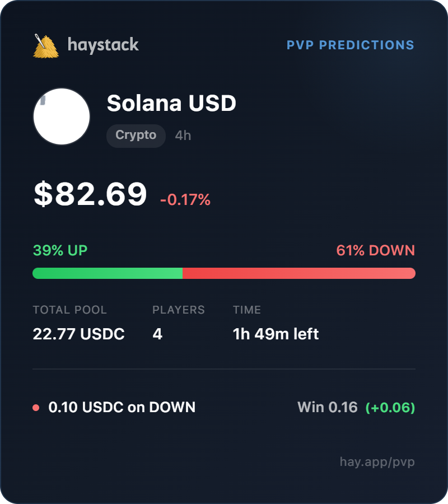Open the PVP PREDICTIONS header label

350,45
